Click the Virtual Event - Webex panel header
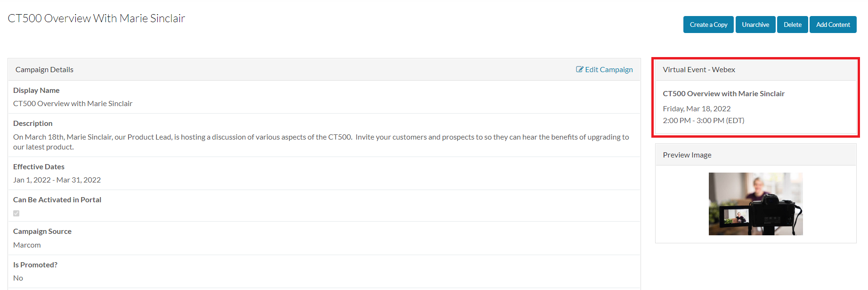 pyautogui.click(x=698, y=69)
